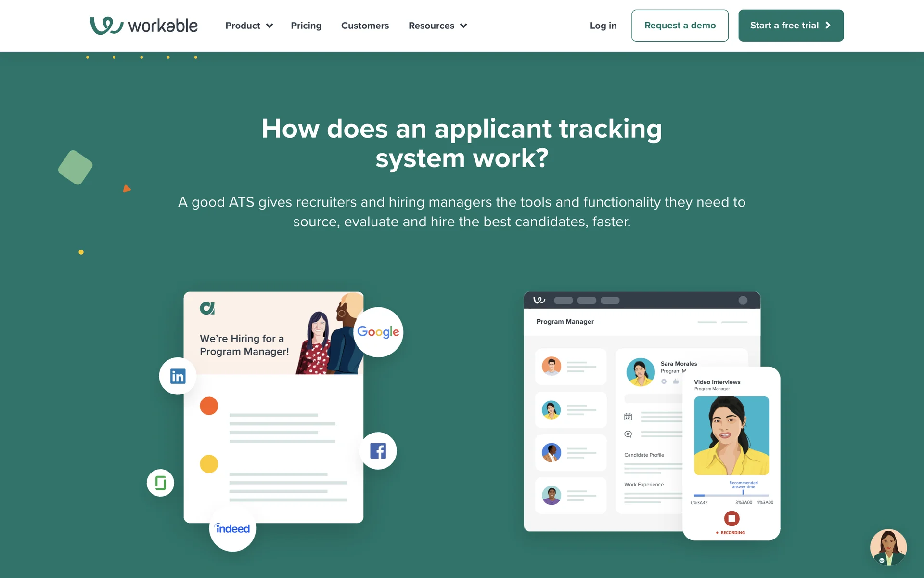Click the LinkedIn icon bubble
Image resolution: width=924 pixels, height=578 pixels.
pyautogui.click(x=178, y=376)
